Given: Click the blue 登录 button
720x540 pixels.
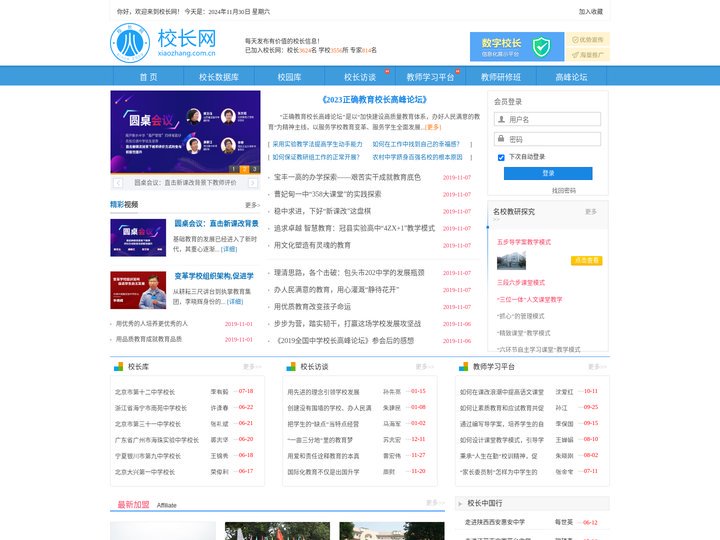Looking at the screenshot, I should coord(548,173).
